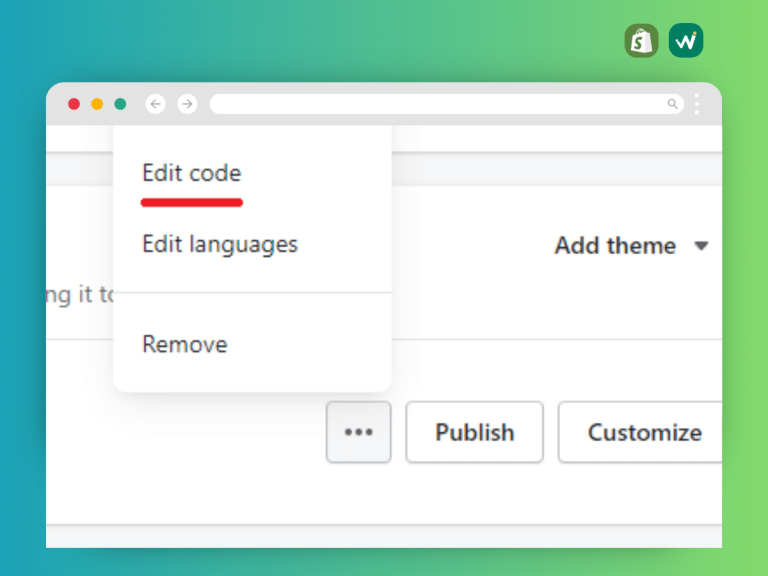Image resolution: width=768 pixels, height=576 pixels.
Task: Click the yellow minimize window dot
Action: [x=97, y=104]
